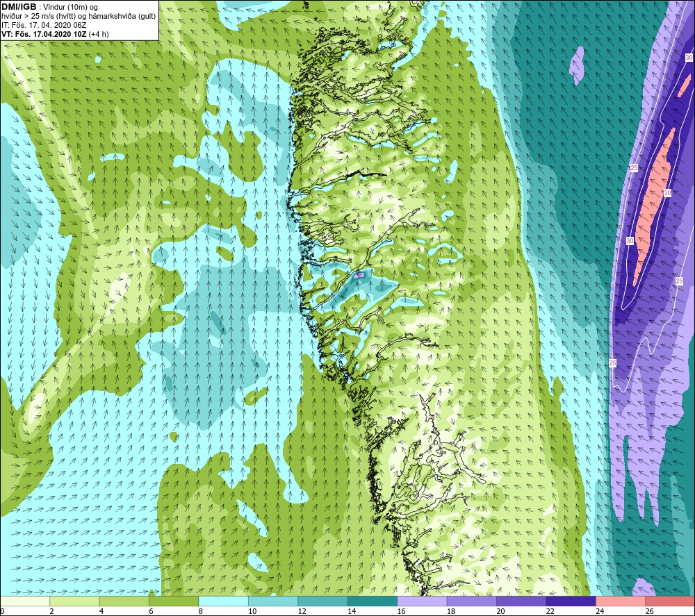
Task: Click the above-26 m/s coral red legend swatch
Action: click(670, 601)
